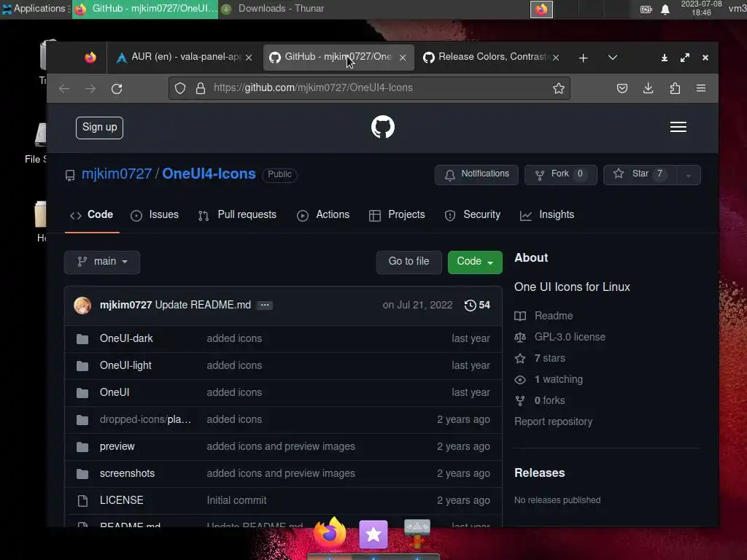This screenshot has width=747, height=560.
Task: Launch Firefox from the dock
Action: 330,533
